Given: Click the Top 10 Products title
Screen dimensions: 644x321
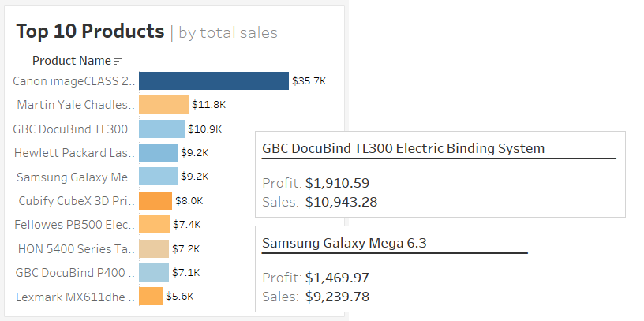Looking at the screenshot, I should pos(90,32).
